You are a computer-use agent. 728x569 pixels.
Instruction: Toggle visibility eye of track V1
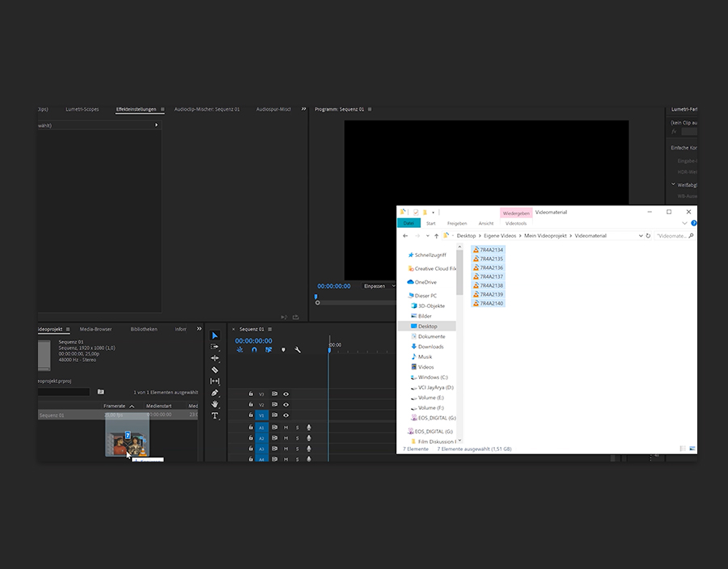click(286, 415)
